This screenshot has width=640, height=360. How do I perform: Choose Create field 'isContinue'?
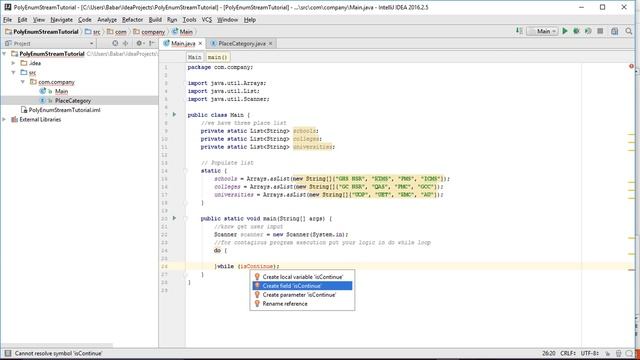302,286
